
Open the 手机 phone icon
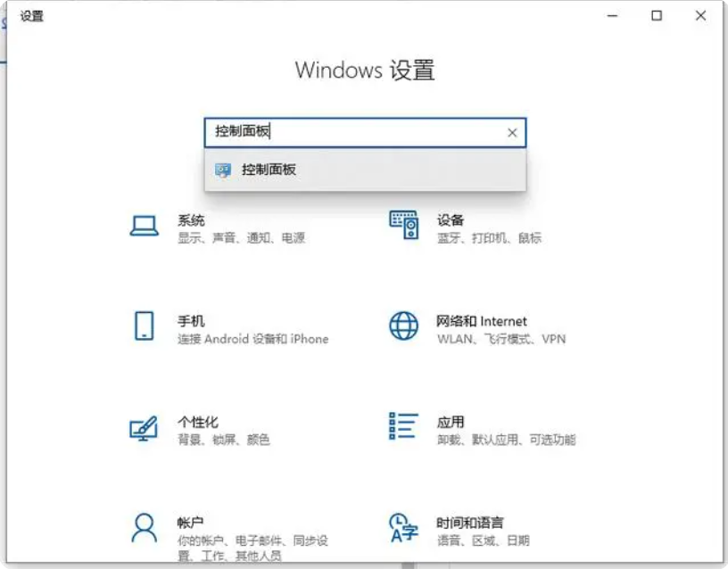pyautogui.click(x=144, y=326)
